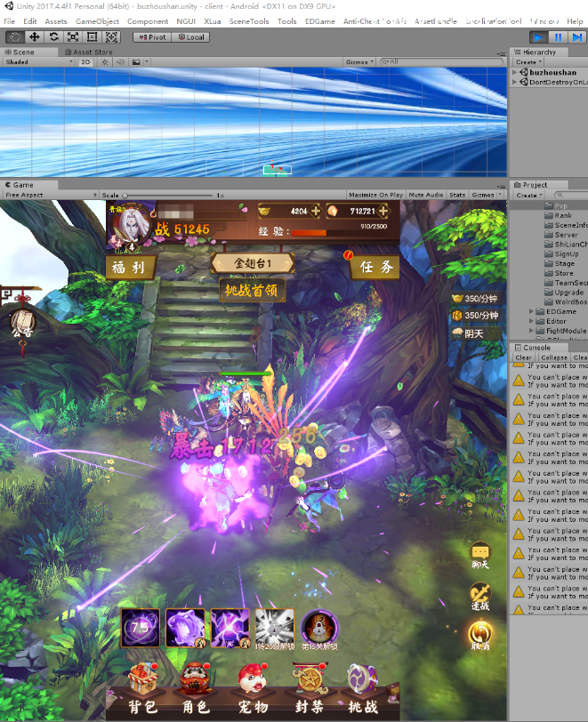Click the 经验 experience progress bar

339,233
